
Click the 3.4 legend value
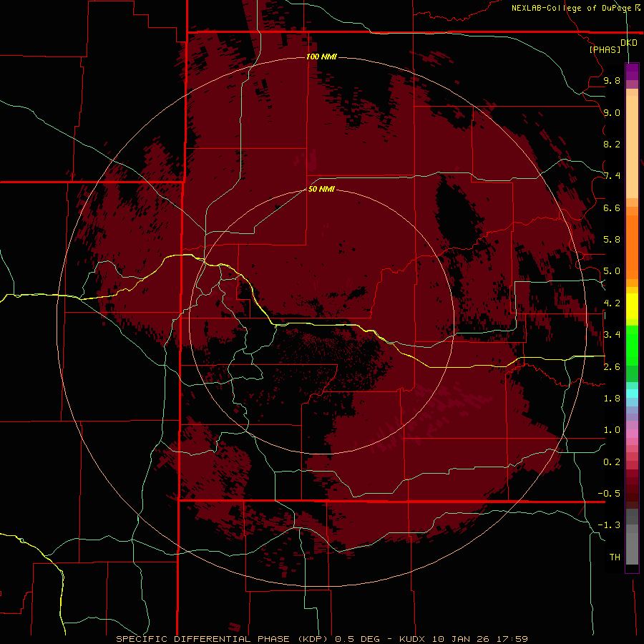tap(612, 335)
